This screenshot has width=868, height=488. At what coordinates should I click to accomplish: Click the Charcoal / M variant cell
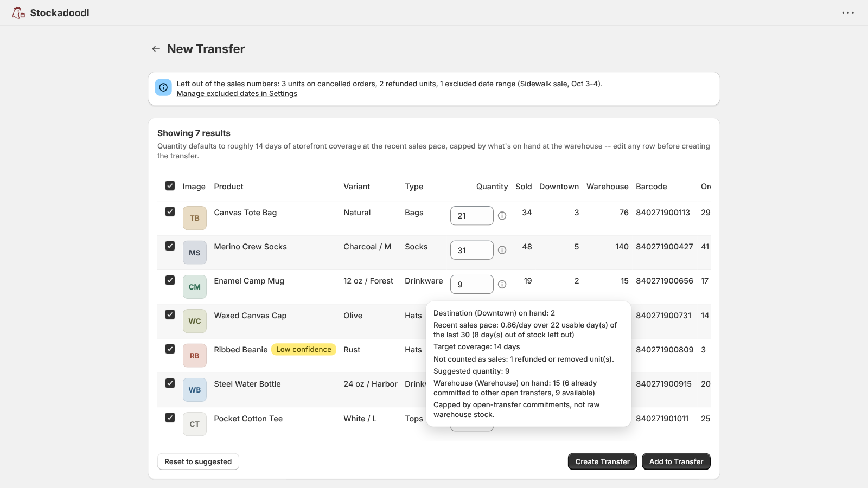(x=367, y=247)
